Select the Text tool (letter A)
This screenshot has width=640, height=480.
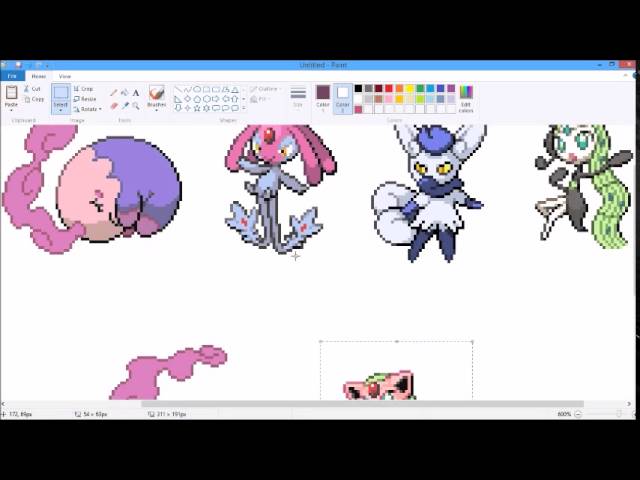click(136, 93)
